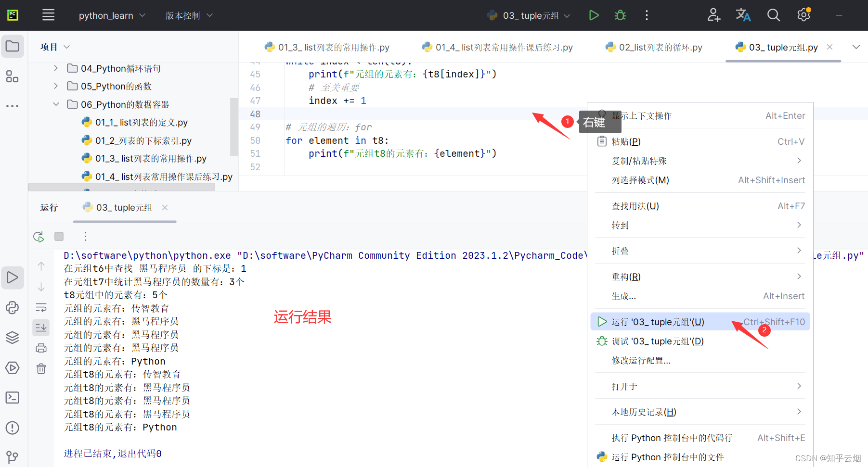Image resolution: width=868 pixels, height=467 pixels.
Task: Close the 03_tuple元组 run tab
Action: pyautogui.click(x=165, y=207)
